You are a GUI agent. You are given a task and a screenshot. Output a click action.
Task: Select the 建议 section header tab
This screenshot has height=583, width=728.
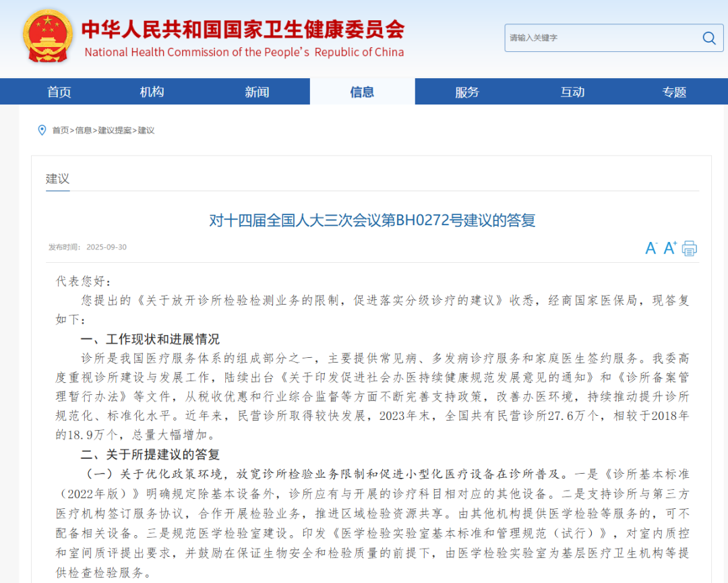[57, 179]
